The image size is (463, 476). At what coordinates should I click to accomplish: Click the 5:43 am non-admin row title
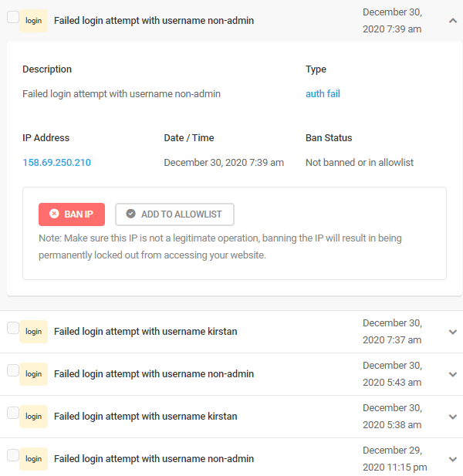(x=154, y=374)
